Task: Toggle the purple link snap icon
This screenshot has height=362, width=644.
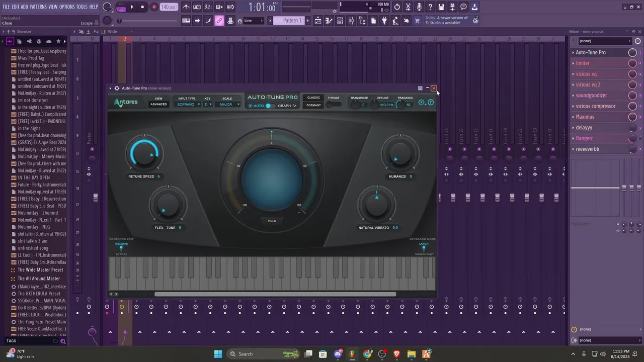Action: (x=219, y=21)
